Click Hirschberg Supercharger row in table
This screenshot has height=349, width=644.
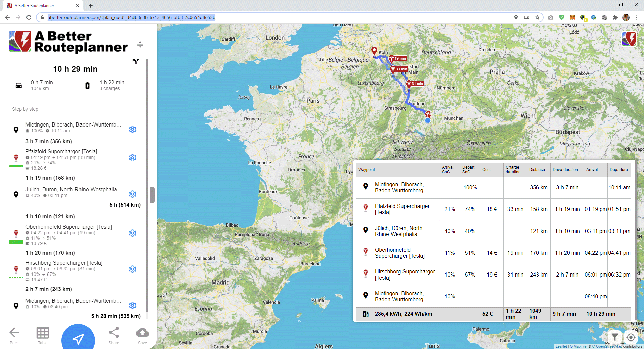coord(493,275)
